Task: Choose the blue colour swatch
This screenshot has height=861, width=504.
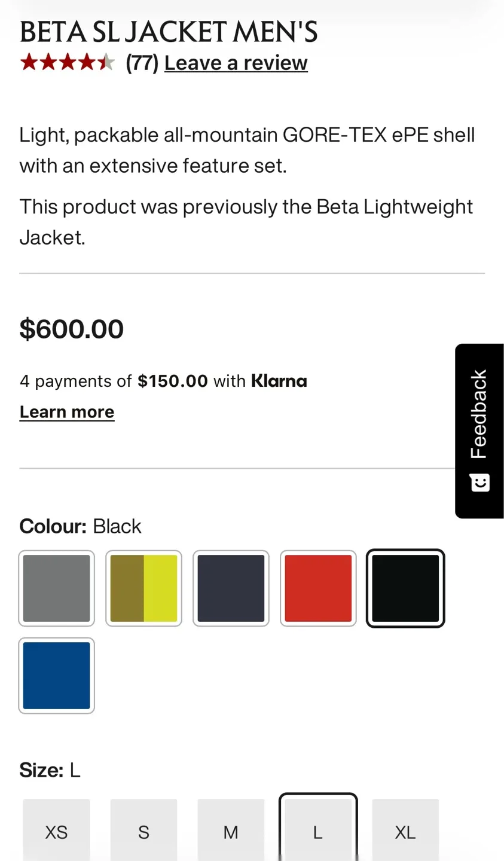Action: [x=56, y=675]
